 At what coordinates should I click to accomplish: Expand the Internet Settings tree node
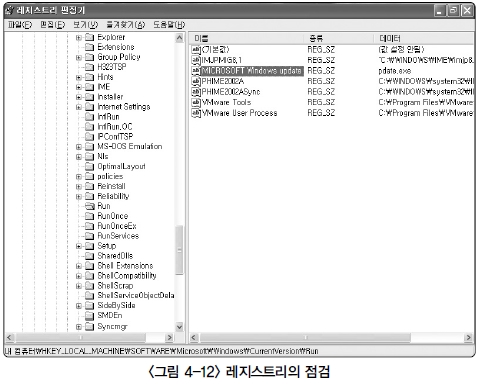click(x=79, y=107)
